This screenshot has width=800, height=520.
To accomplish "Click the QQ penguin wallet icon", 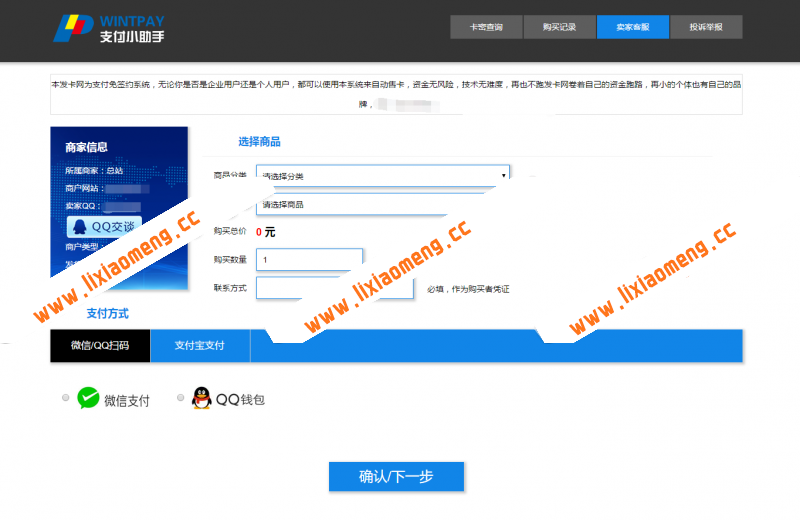I will click(x=202, y=398).
